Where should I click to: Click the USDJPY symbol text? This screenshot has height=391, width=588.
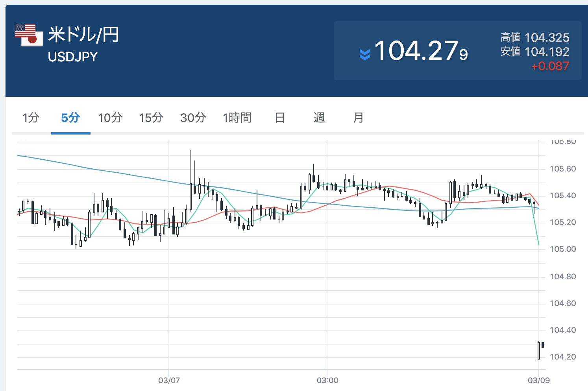pyautogui.click(x=73, y=57)
